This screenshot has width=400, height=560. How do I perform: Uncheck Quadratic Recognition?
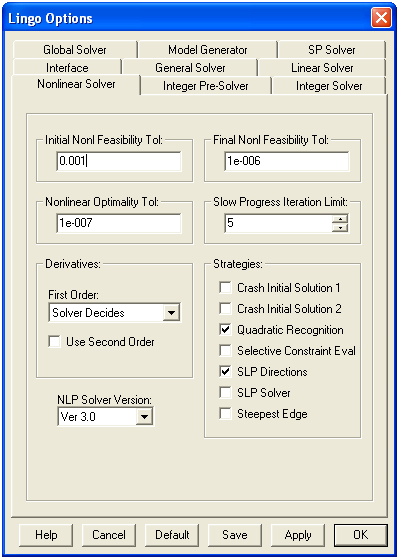tap(225, 330)
